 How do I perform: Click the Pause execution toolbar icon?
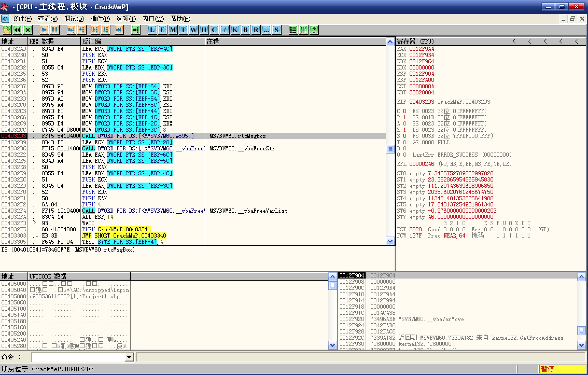(55, 30)
